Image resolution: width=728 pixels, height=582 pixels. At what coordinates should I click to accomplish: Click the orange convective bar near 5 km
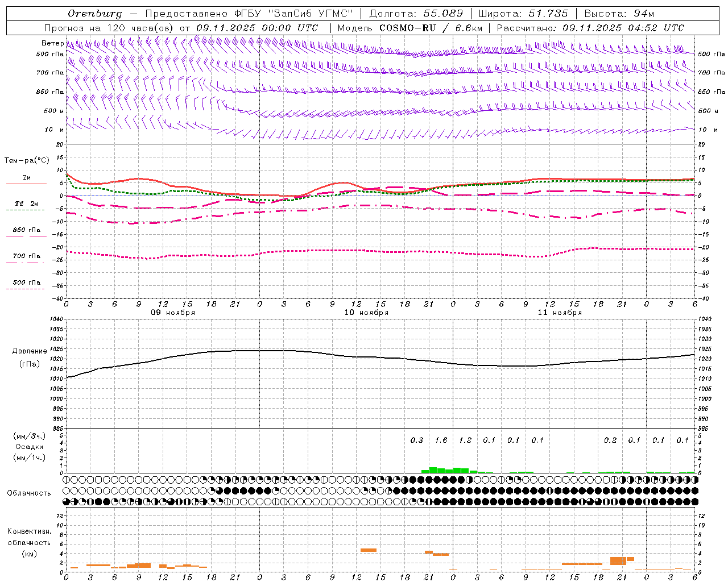(x=369, y=550)
